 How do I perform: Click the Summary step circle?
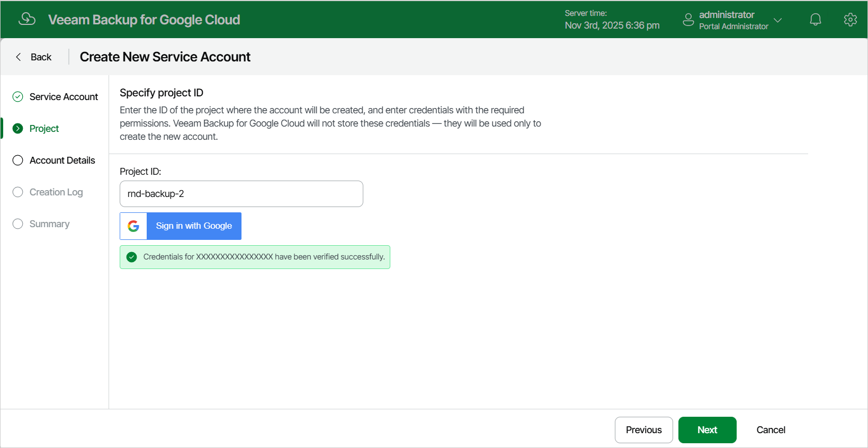click(x=18, y=223)
